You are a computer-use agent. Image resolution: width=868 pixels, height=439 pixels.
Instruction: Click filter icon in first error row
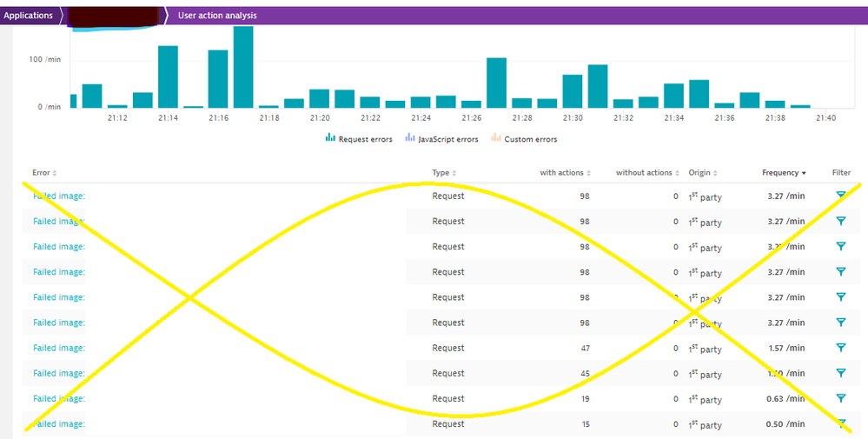840,196
